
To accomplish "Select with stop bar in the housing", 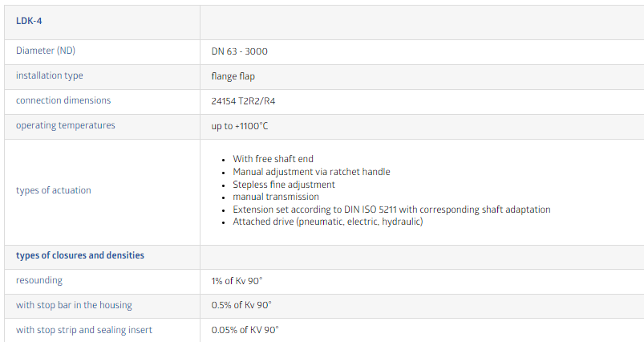I will pyautogui.click(x=74, y=305).
